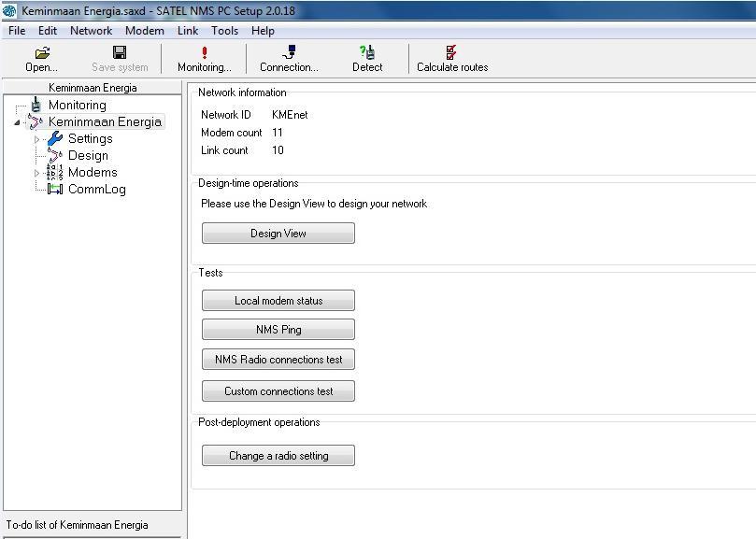The height and width of the screenshot is (539, 756).
Task: Select the CommLog label in tree
Action: (x=97, y=189)
